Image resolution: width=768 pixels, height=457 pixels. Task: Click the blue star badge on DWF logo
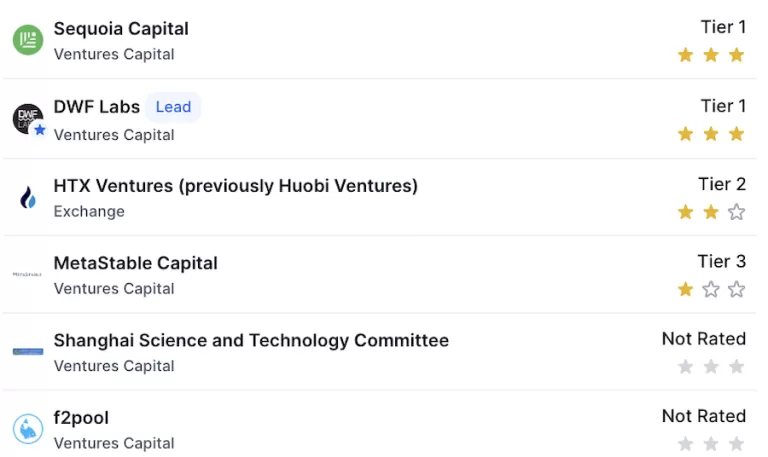(x=40, y=130)
